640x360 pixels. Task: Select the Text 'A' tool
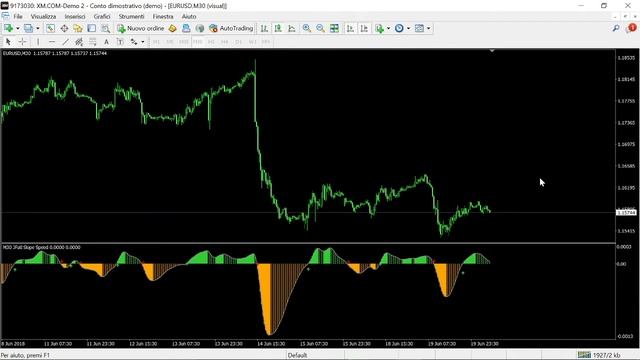[106, 42]
